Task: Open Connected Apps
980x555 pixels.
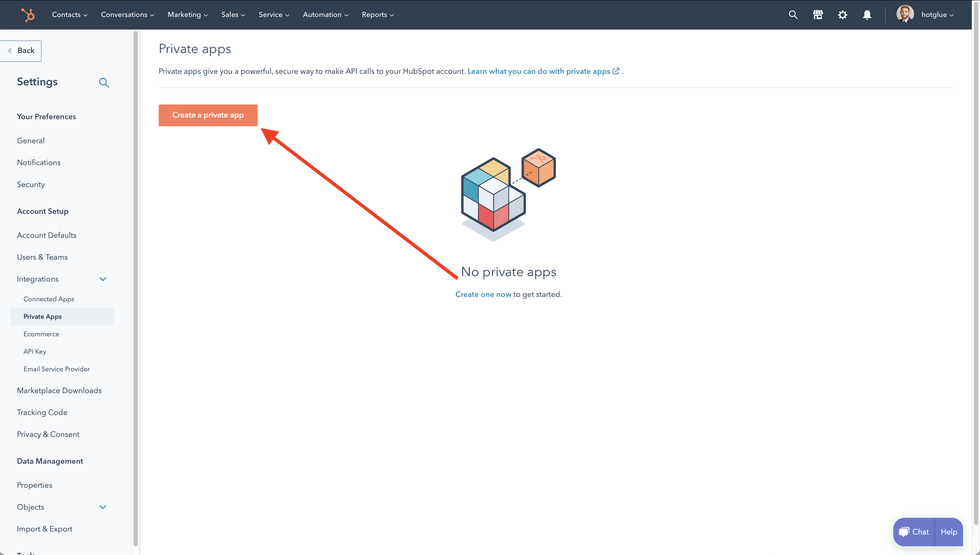Action: tap(49, 299)
